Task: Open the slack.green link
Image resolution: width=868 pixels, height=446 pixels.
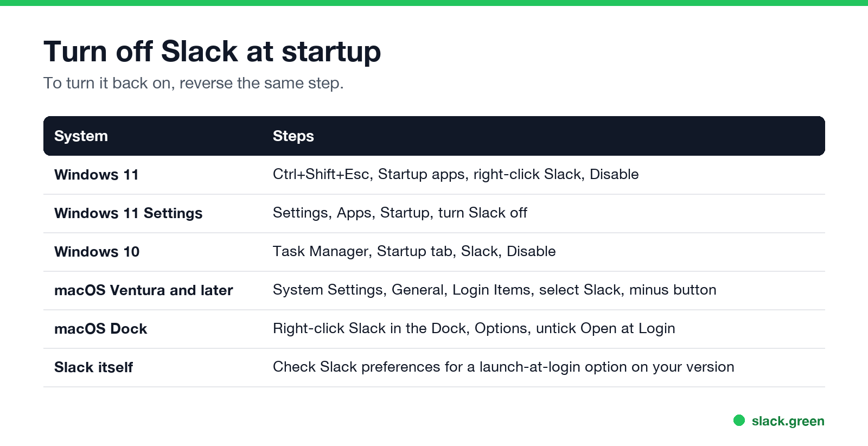Action: click(788, 421)
